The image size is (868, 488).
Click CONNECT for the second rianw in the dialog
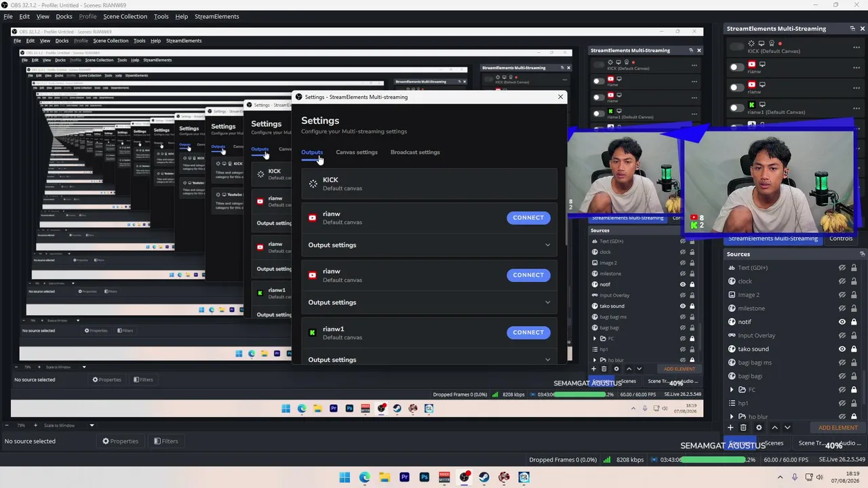pos(528,275)
